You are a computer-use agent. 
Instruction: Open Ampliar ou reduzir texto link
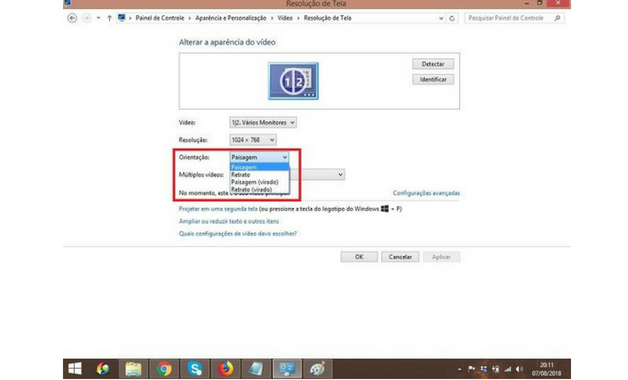pos(229,221)
